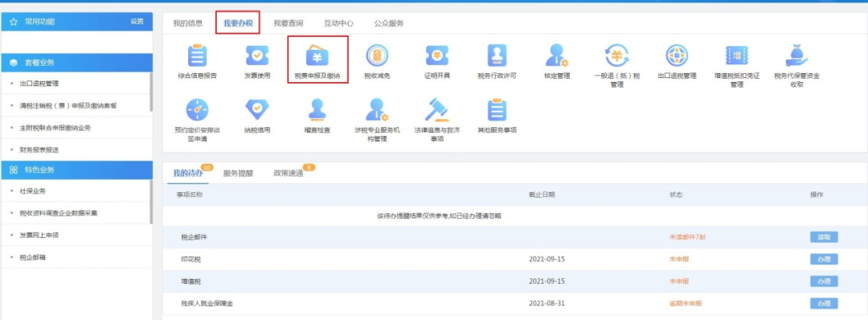The height and width of the screenshot is (320, 868).
Task: Open the 涉税专业服务机构管理 icon
Action: point(377,110)
